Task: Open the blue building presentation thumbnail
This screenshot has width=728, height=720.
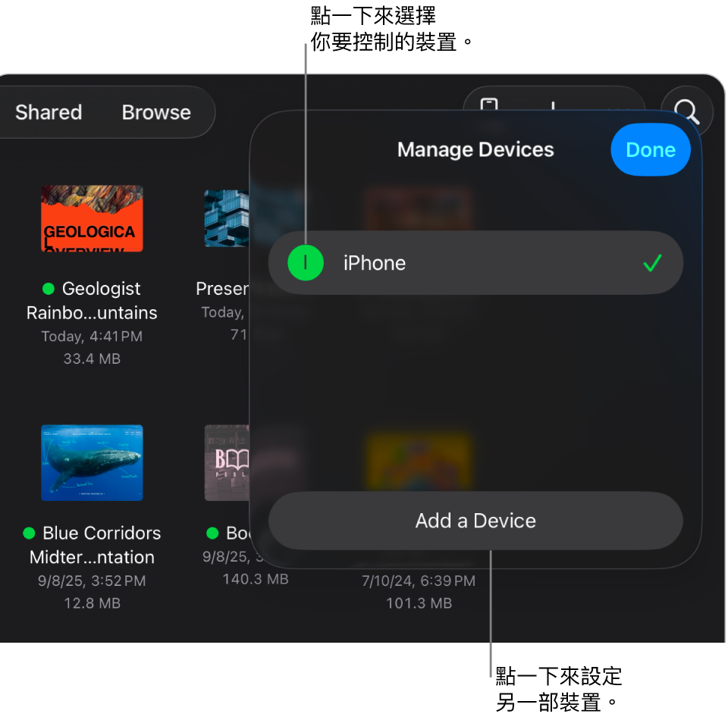Action: click(x=227, y=218)
